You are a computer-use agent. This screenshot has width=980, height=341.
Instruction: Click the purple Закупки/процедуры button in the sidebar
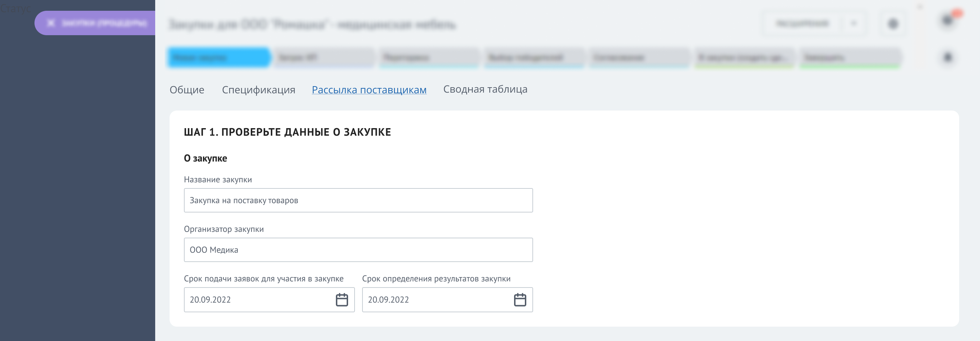click(95, 23)
